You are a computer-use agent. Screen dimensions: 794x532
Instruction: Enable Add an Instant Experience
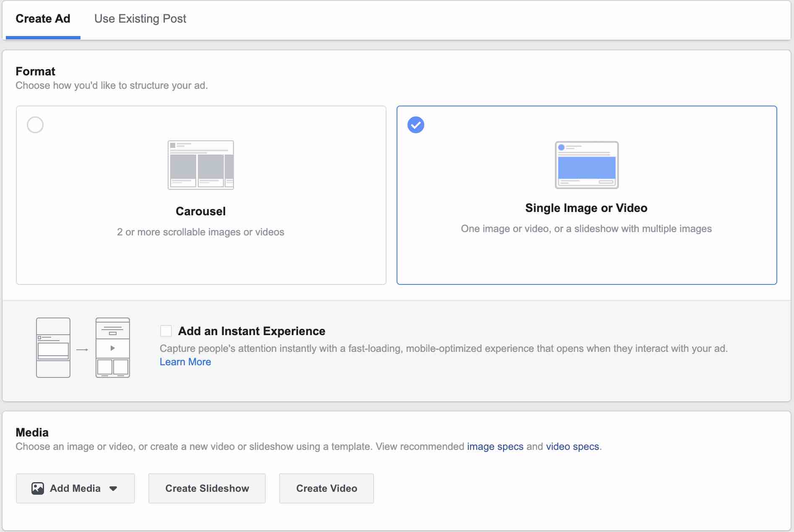pyautogui.click(x=166, y=331)
